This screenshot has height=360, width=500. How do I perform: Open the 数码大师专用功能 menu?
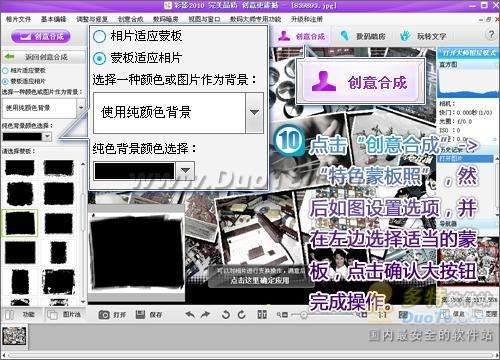pyautogui.click(x=255, y=19)
